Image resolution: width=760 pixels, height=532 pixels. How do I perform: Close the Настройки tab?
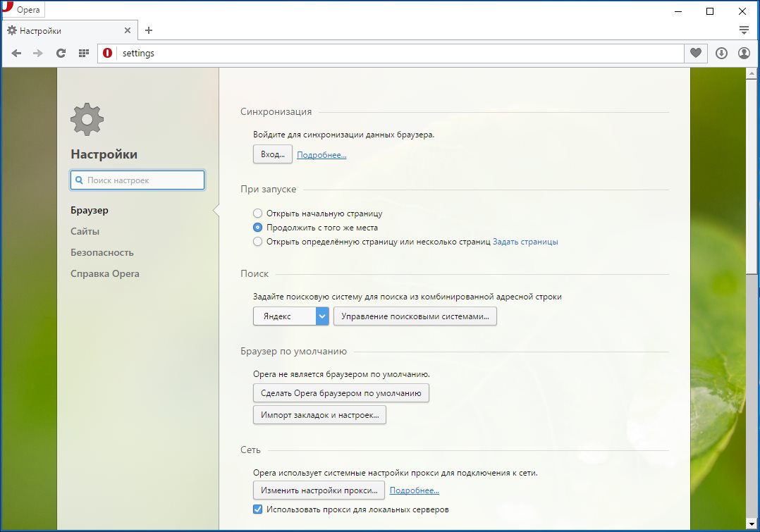pos(128,30)
